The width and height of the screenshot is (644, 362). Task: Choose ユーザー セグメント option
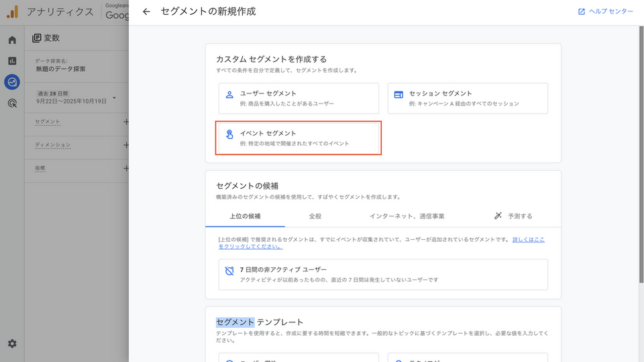pyautogui.click(x=299, y=98)
